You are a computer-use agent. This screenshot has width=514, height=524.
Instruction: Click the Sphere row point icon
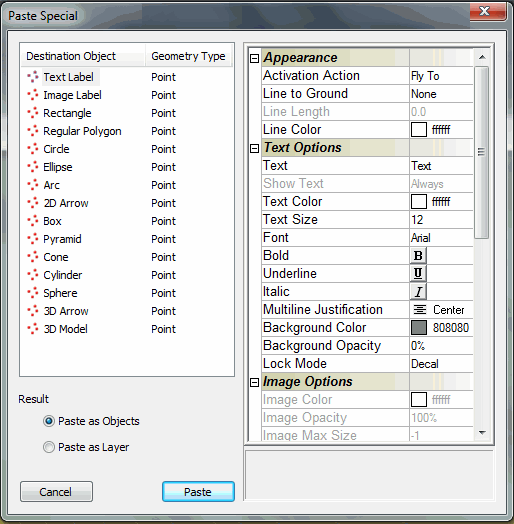pyautogui.click(x=33, y=293)
